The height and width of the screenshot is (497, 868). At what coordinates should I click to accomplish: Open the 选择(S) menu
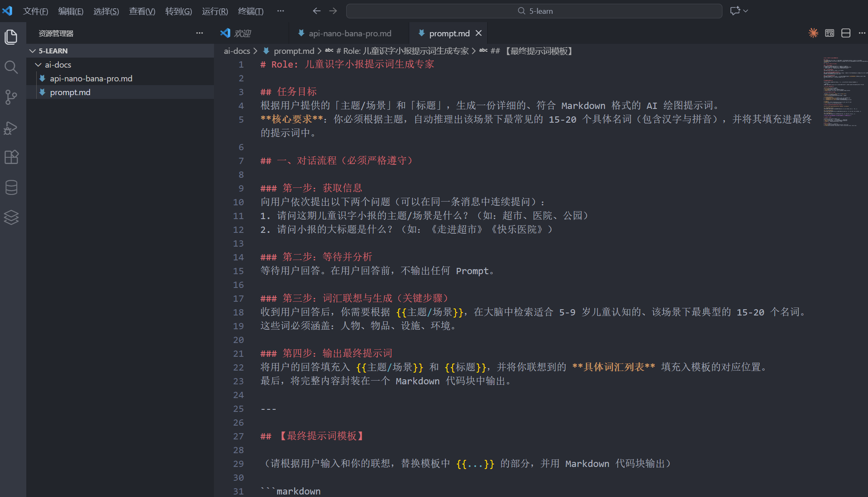pos(106,11)
